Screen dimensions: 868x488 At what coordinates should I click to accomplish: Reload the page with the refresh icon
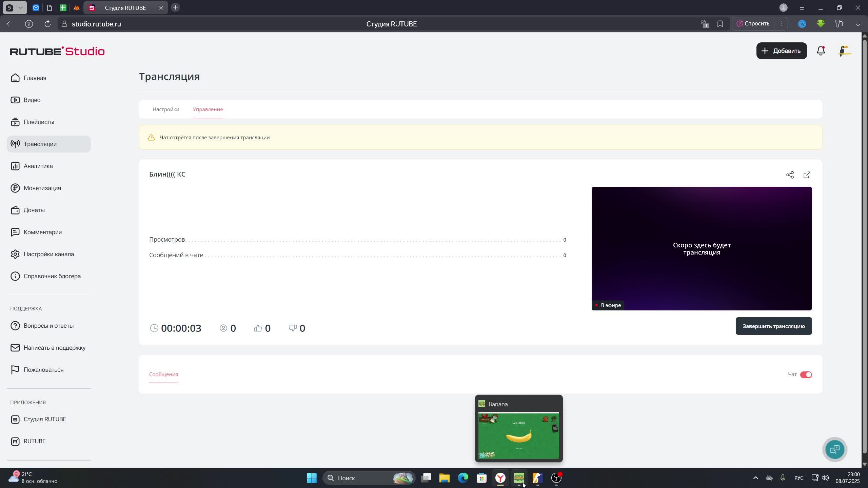(x=48, y=24)
